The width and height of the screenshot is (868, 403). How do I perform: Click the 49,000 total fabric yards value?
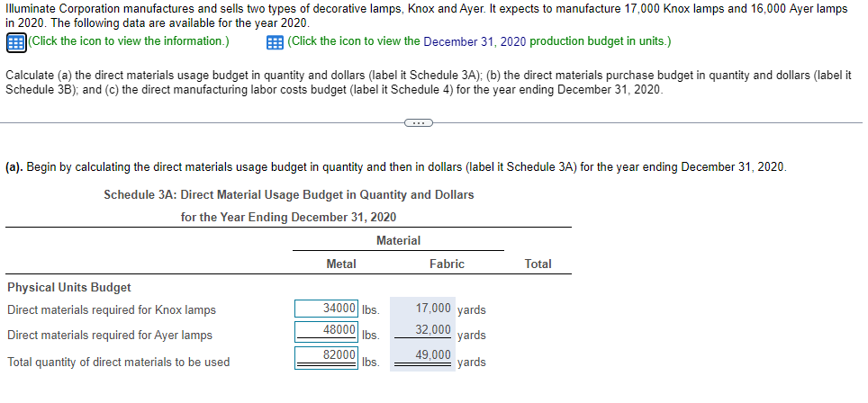433,355
